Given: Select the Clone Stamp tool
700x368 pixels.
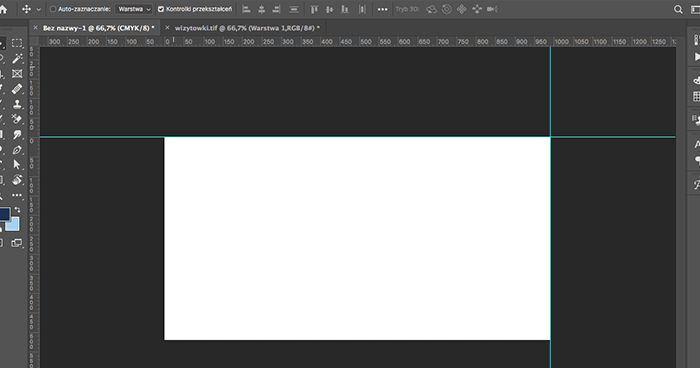Looking at the screenshot, I should (17, 104).
